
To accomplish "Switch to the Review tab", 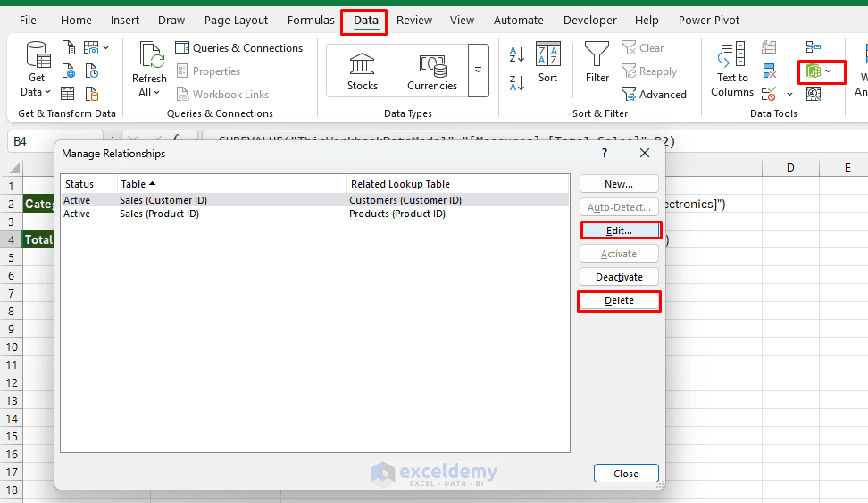I will pos(414,21).
